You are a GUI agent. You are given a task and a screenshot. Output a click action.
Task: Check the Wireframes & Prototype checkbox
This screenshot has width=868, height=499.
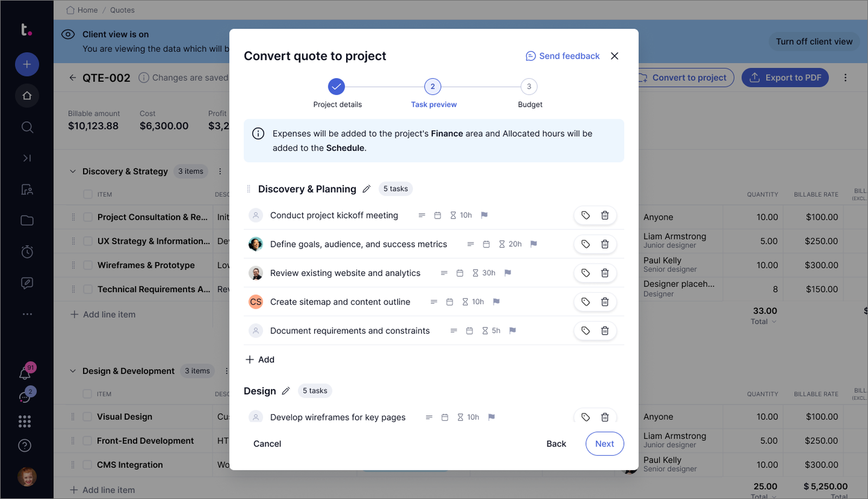point(88,265)
